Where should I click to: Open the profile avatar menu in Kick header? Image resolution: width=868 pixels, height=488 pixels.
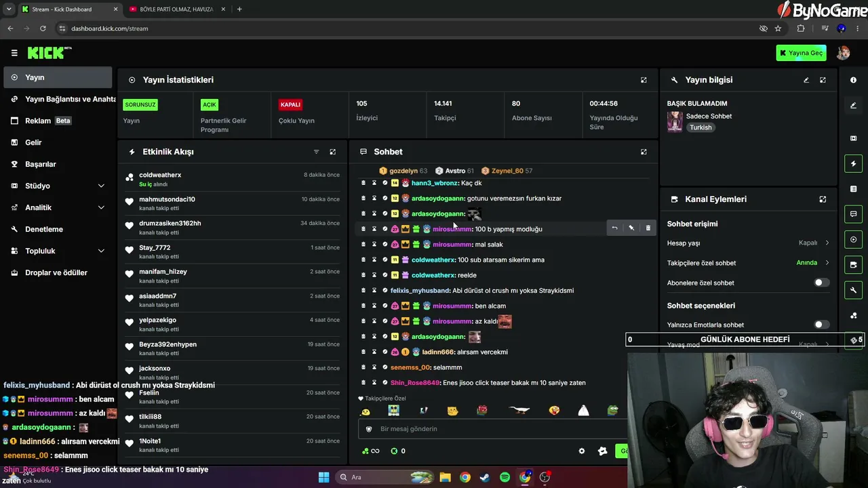843,53
